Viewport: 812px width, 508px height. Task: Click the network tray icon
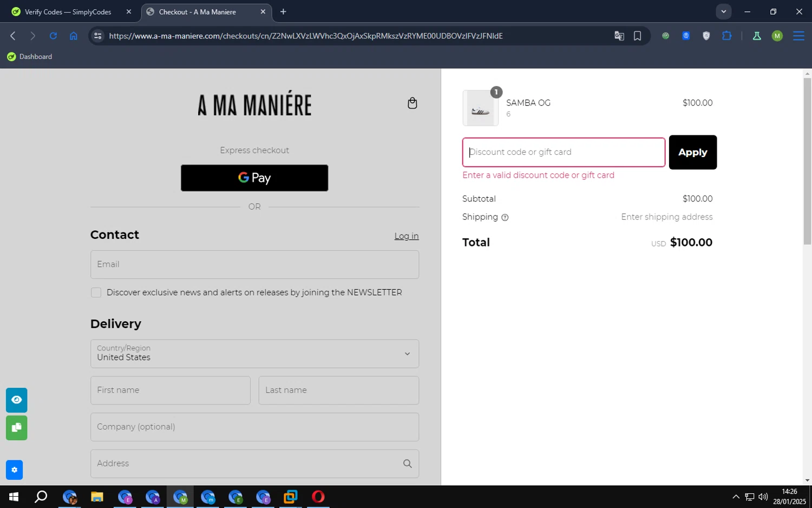click(749, 497)
